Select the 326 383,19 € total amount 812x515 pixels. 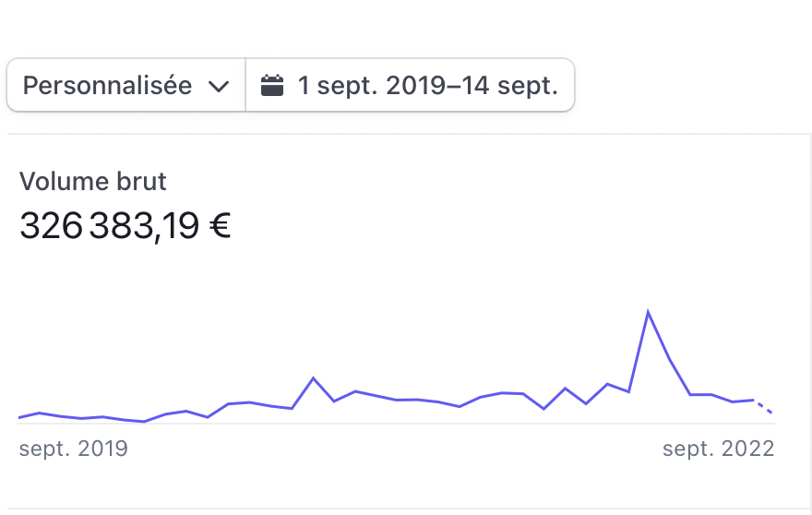125,226
